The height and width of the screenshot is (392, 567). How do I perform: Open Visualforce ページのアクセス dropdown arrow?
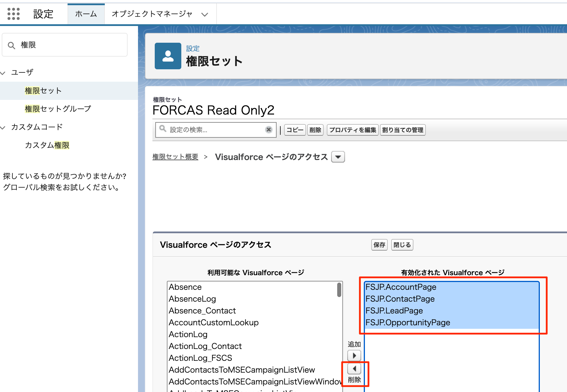[x=338, y=157]
